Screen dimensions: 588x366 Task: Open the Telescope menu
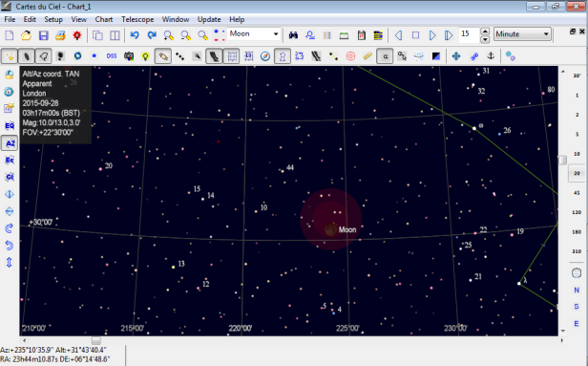(137, 19)
